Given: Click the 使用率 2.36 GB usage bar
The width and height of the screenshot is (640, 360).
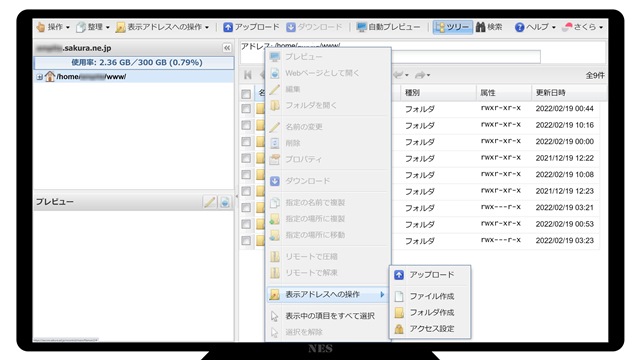Looking at the screenshot, I should (x=134, y=62).
